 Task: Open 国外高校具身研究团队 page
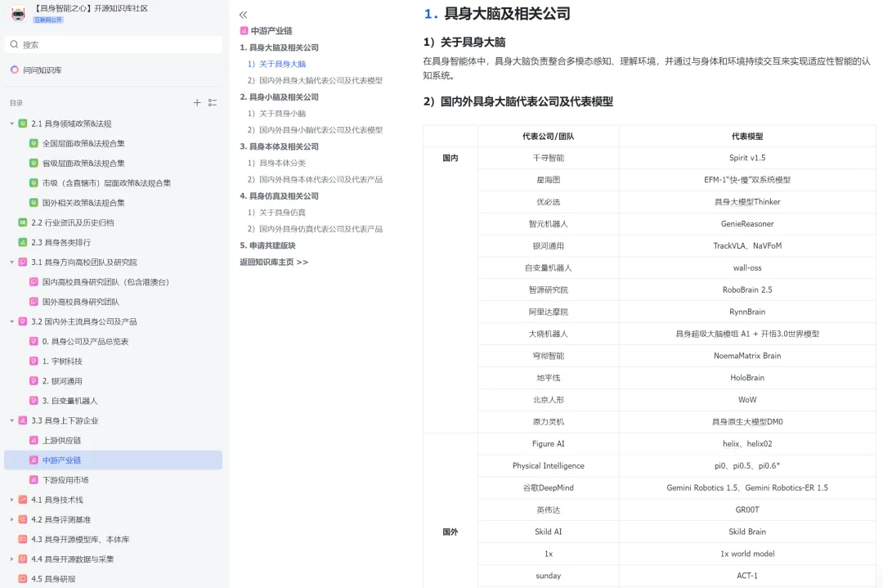[x=80, y=302]
